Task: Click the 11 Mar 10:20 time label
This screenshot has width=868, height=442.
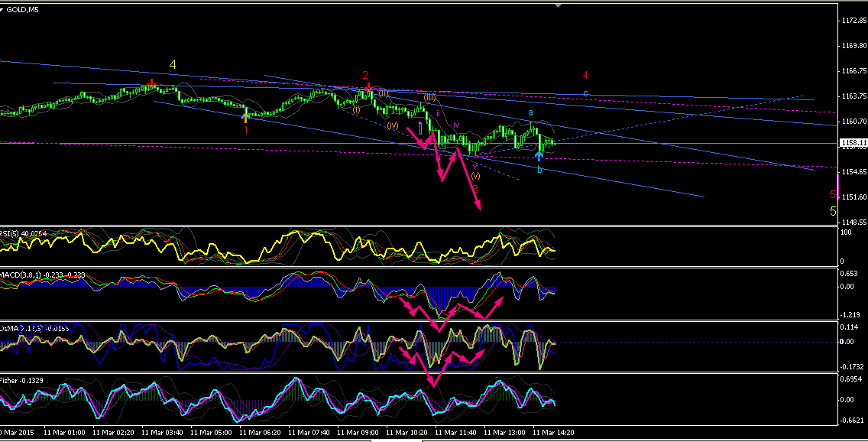Action: coord(406,433)
